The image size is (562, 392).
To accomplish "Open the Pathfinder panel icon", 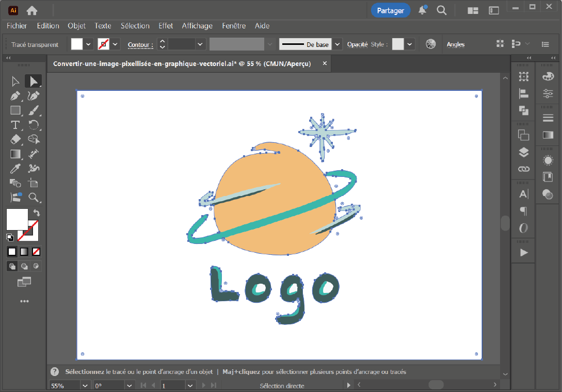I will (524, 110).
